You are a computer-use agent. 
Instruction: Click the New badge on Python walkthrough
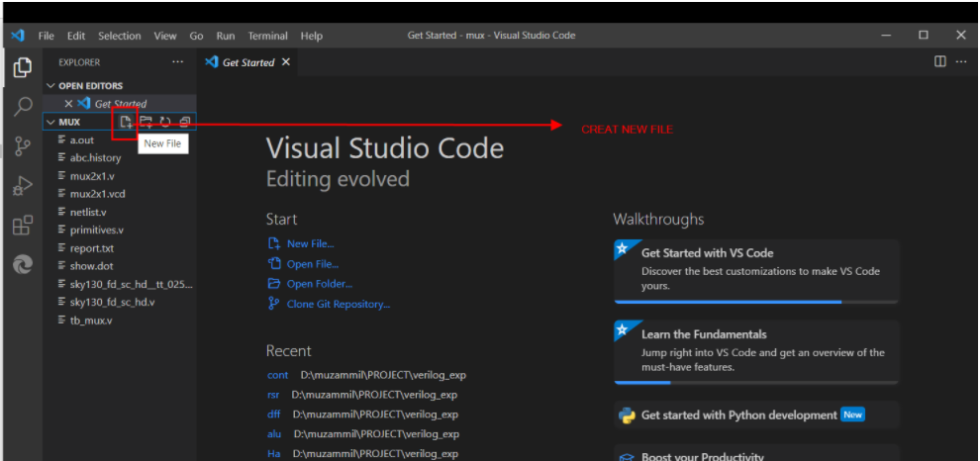coord(852,415)
